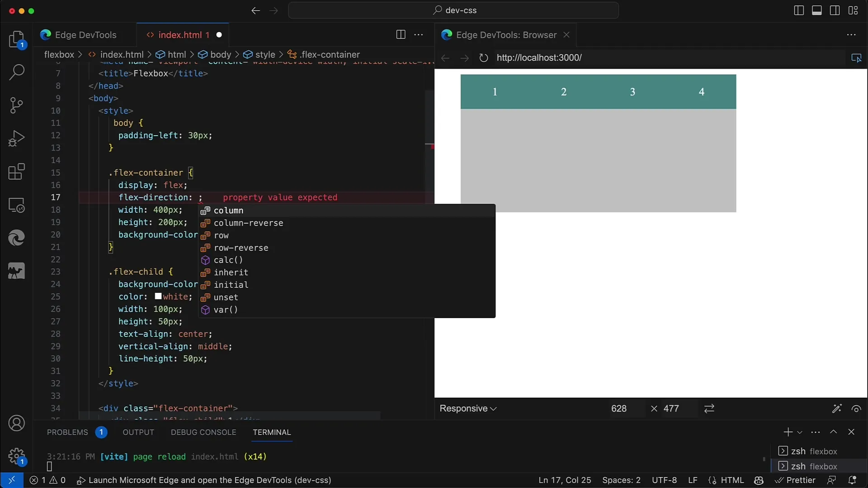This screenshot has height=488, width=868.
Task: Click the body breadcrumb item
Action: click(x=215, y=55)
